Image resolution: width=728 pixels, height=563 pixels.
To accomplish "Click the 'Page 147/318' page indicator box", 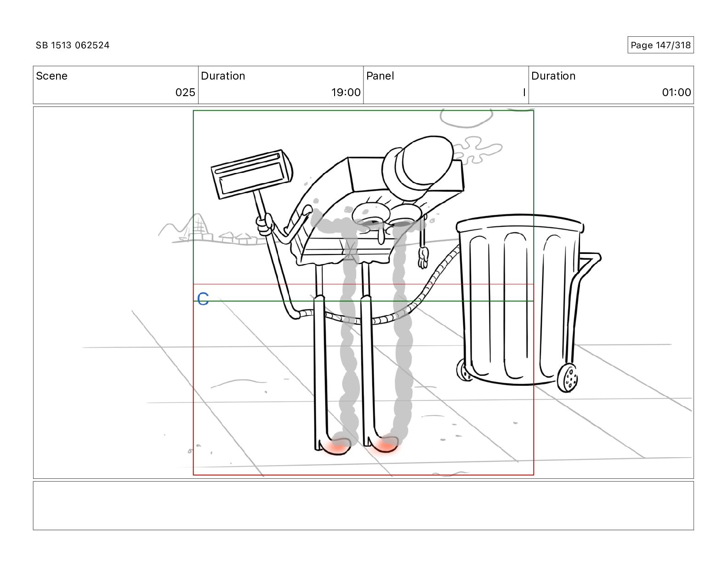I will click(x=660, y=45).
